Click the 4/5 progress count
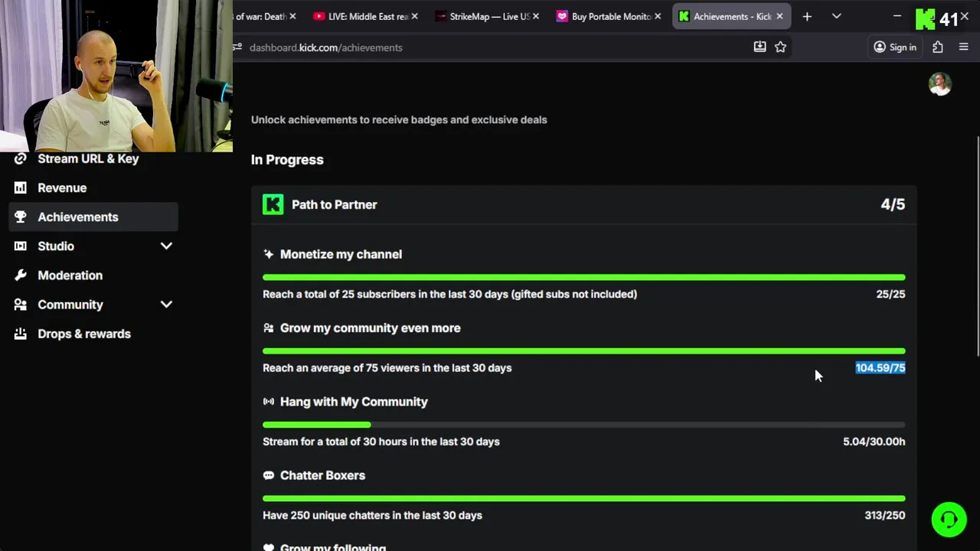The height and width of the screenshot is (551, 980). 893,204
